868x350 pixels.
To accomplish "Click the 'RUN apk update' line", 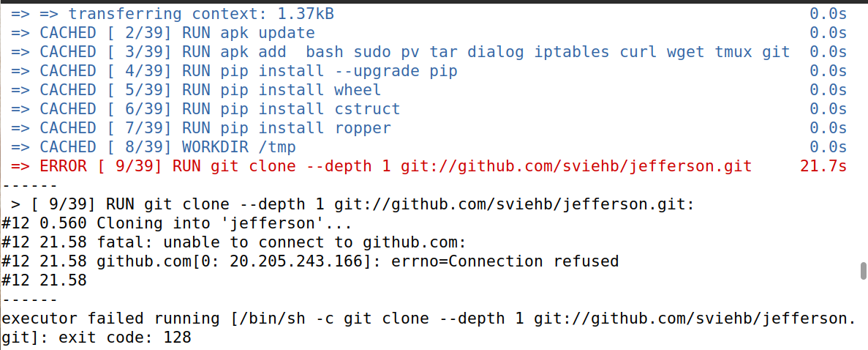I will (x=429, y=33).
